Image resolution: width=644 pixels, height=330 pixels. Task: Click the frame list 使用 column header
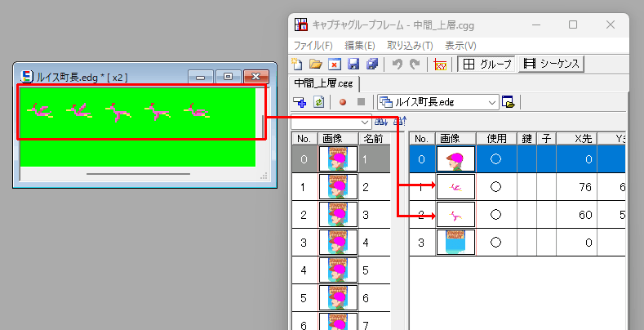point(496,139)
